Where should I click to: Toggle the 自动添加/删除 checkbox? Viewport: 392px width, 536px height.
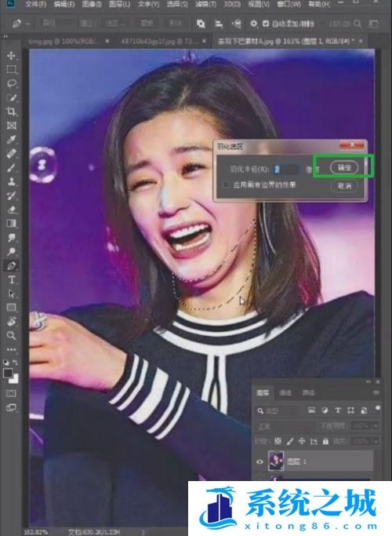266,24
